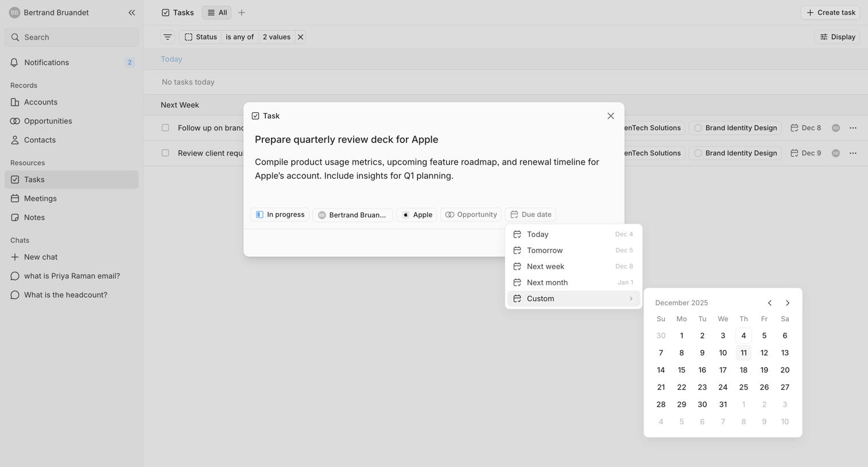Go to Notes in Resources
Viewport: 868px width, 467px height.
coord(72,217)
